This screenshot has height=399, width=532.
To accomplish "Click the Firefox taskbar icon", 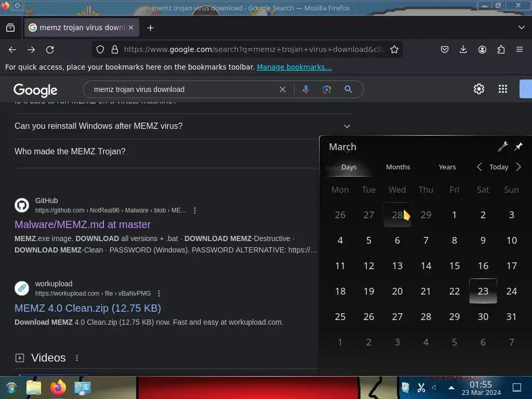I will pos(58,388).
